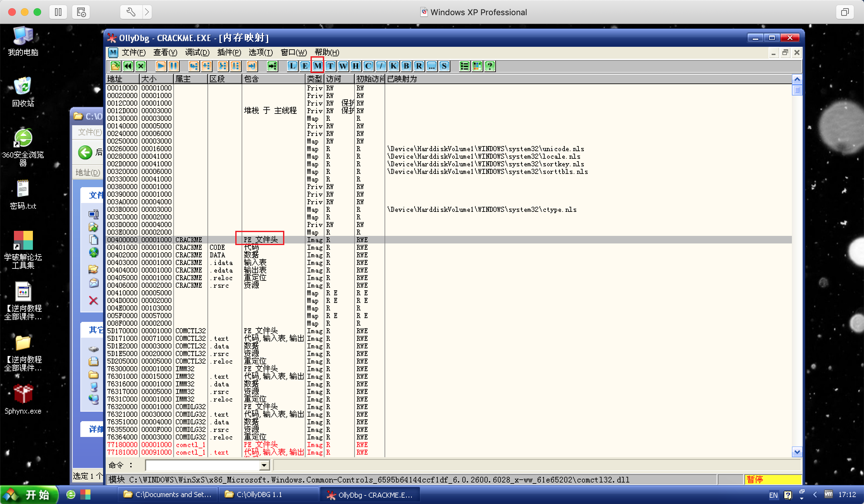Viewport: 864px width, 504px height.
Task: Open the 插件(P) plugins menu
Action: (229, 52)
